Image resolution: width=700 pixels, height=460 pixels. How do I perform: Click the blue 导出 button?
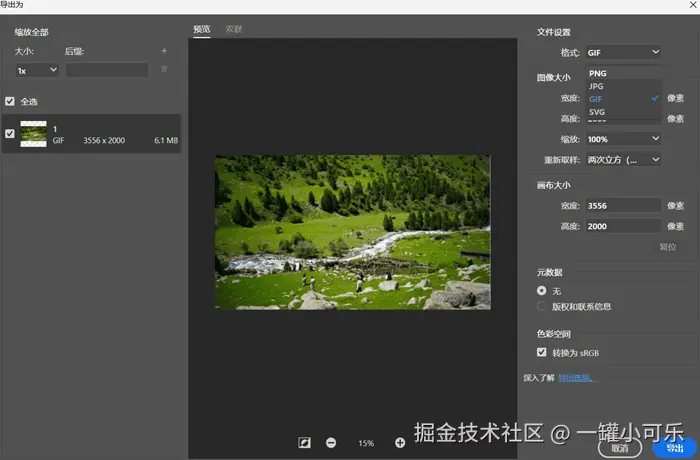coord(675,448)
